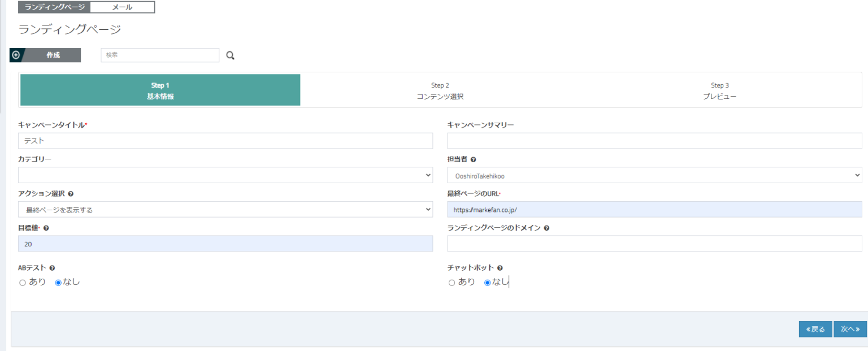
Task: Open help icon beside ABテスト
Action: 52,268
